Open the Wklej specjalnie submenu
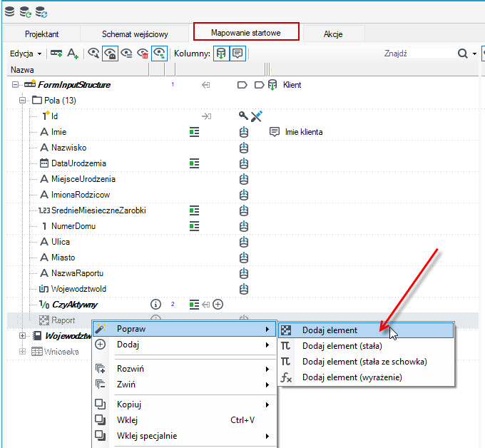The image size is (485, 448). pos(184,436)
